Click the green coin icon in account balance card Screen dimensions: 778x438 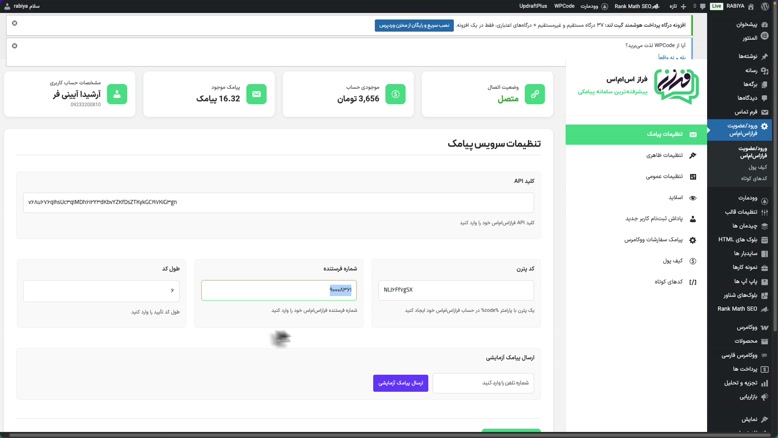(x=395, y=94)
